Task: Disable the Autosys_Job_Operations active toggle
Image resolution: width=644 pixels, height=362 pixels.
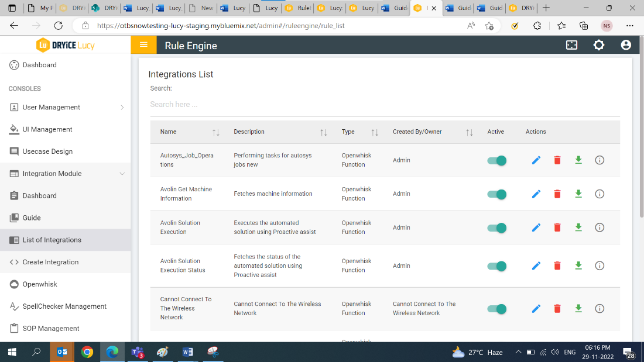Action: [497, 160]
